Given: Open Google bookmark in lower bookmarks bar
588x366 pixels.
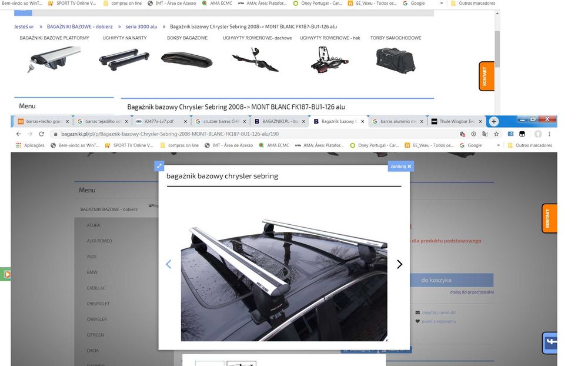Looking at the screenshot, I should [x=470, y=145].
